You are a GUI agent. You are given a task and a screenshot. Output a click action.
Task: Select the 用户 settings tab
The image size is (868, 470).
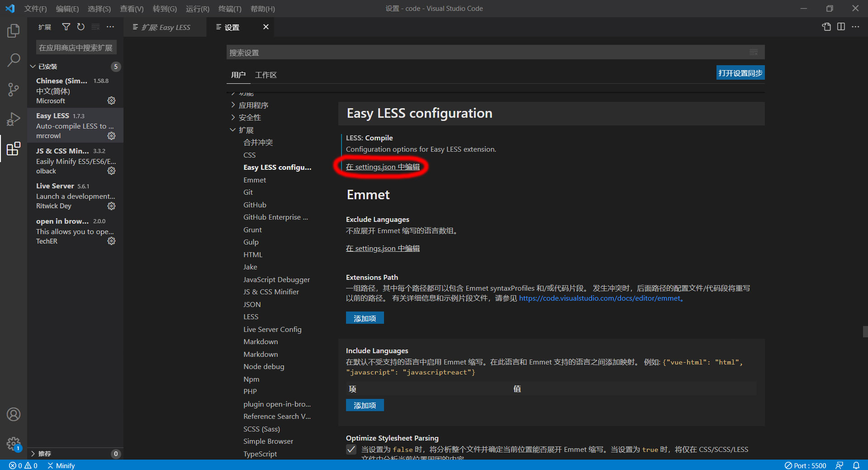pyautogui.click(x=238, y=75)
